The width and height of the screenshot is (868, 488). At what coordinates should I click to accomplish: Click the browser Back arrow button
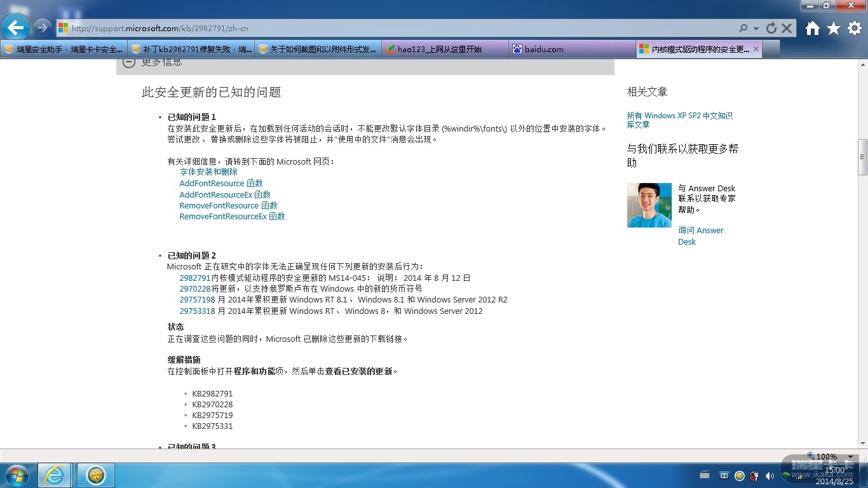(x=16, y=27)
